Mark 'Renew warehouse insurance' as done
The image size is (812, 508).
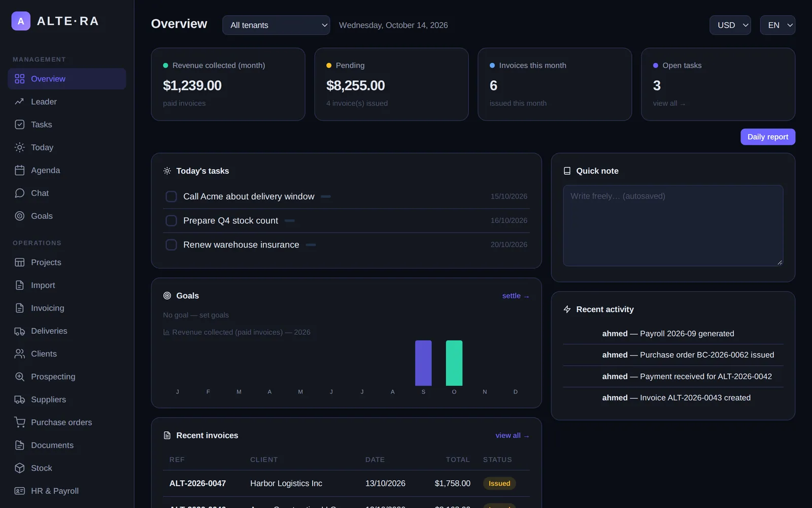[172, 245]
